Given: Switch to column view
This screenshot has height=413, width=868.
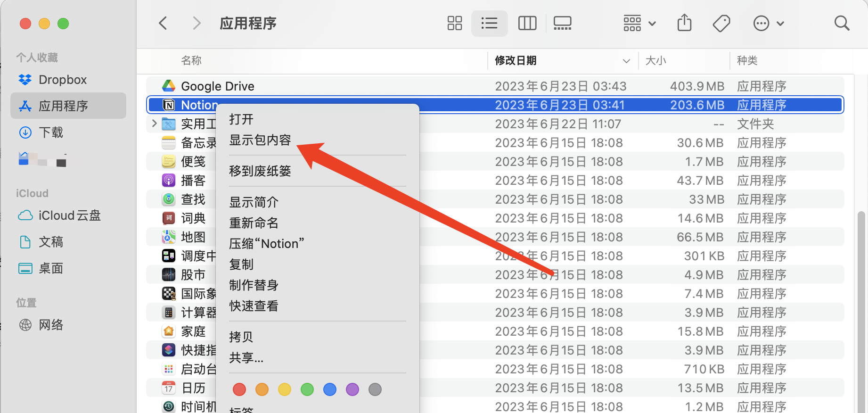Looking at the screenshot, I should point(527,23).
